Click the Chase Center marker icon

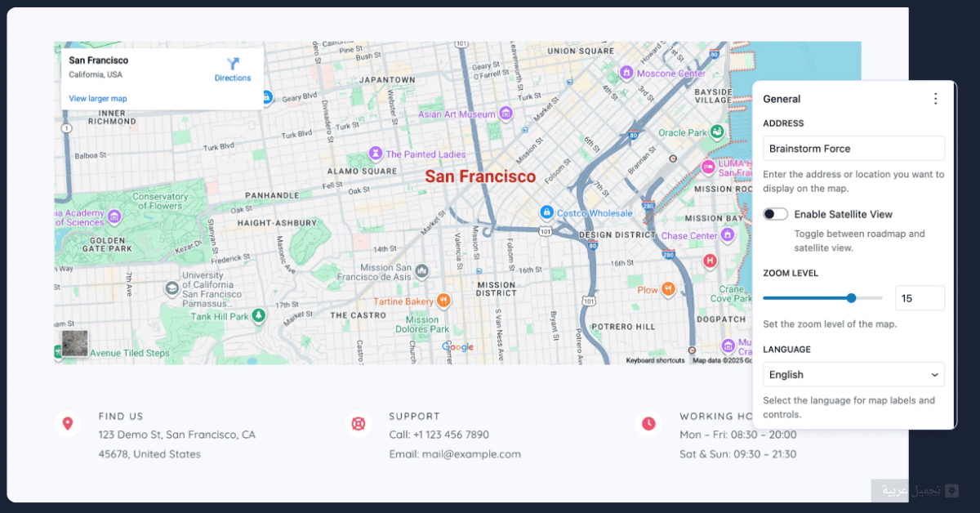(727, 235)
